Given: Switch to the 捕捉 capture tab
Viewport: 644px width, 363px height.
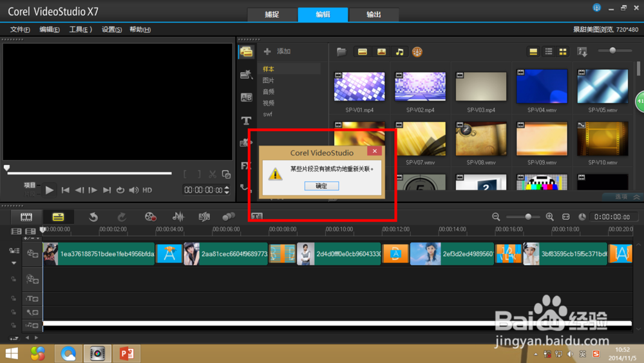Looking at the screenshot, I should [272, 14].
